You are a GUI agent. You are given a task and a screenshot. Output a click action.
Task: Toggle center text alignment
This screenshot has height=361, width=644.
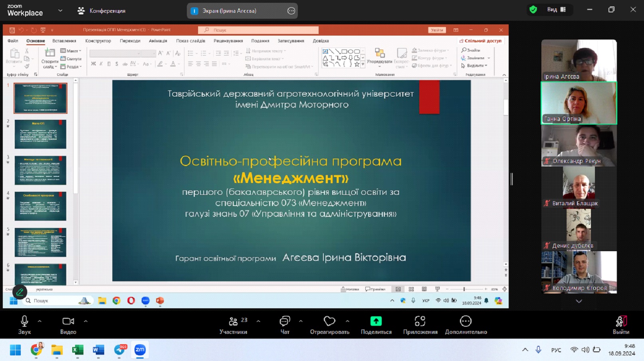[x=198, y=64]
